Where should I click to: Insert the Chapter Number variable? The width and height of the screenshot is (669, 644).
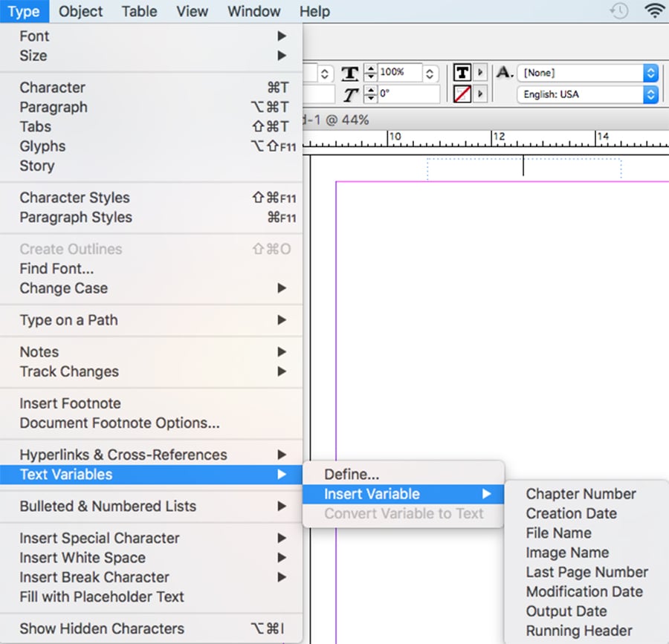[581, 494]
